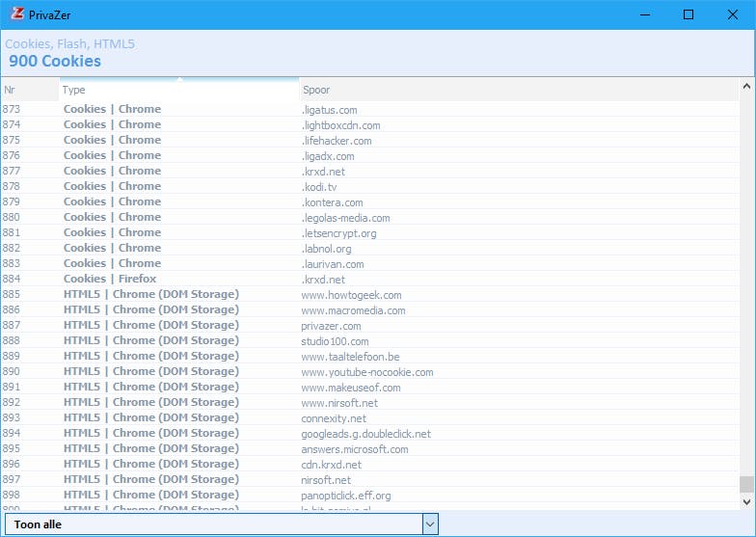Sort by the Type column header
Image resolution: width=756 pixels, height=537 pixels.
click(179, 90)
